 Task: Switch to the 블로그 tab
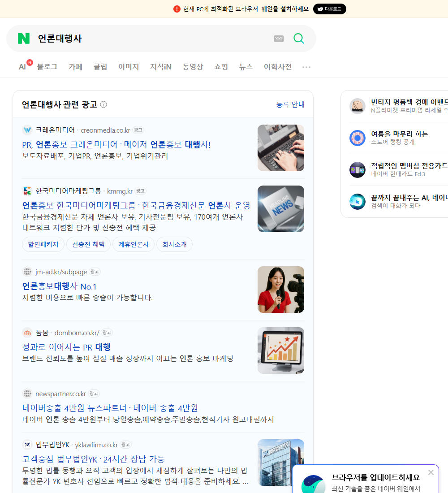[x=47, y=67]
